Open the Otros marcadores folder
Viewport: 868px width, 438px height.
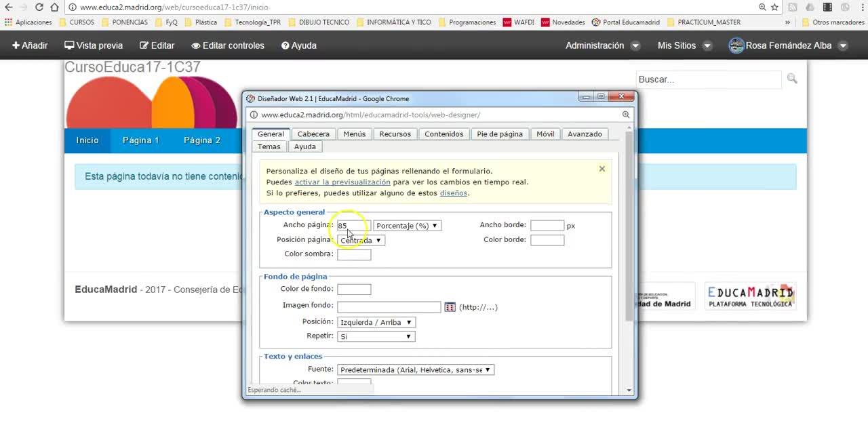pyautogui.click(x=833, y=22)
